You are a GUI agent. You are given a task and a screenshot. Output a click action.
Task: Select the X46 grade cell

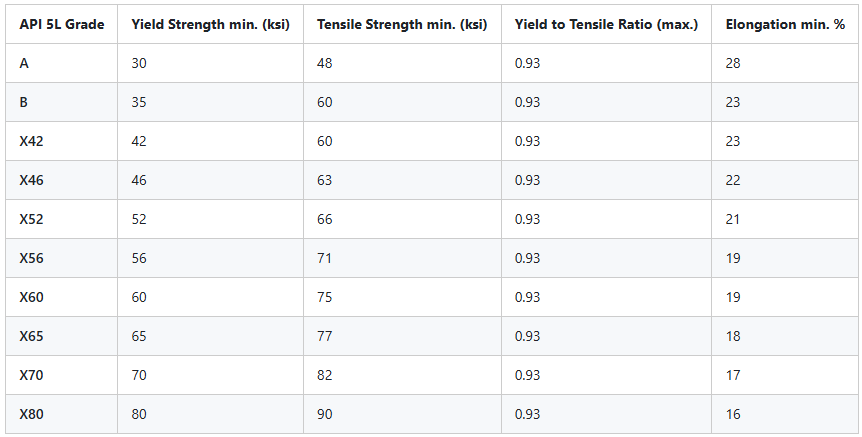pyautogui.click(x=31, y=180)
